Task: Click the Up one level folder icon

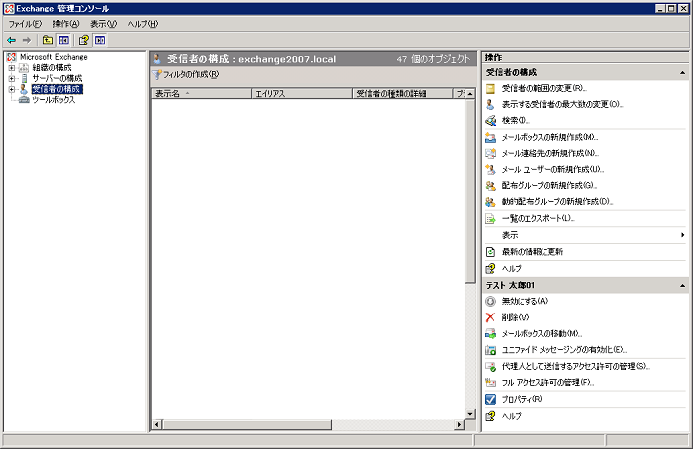Action: tap(48, 40)
